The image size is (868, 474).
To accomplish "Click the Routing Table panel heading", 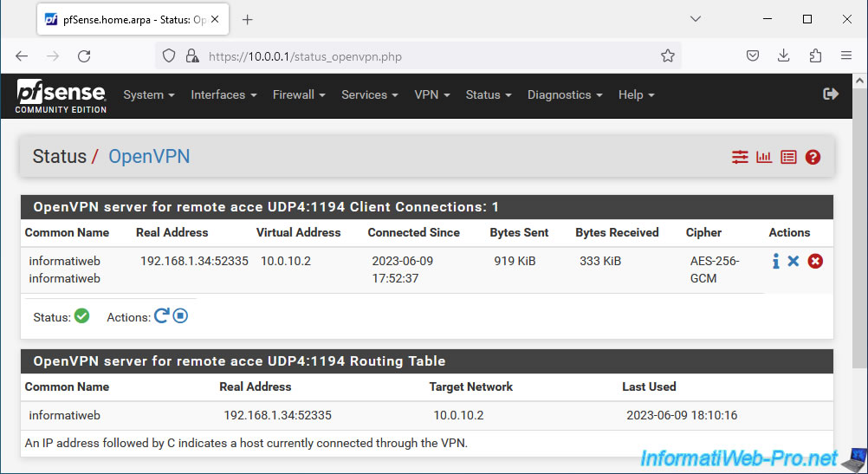I will point(427,361).
